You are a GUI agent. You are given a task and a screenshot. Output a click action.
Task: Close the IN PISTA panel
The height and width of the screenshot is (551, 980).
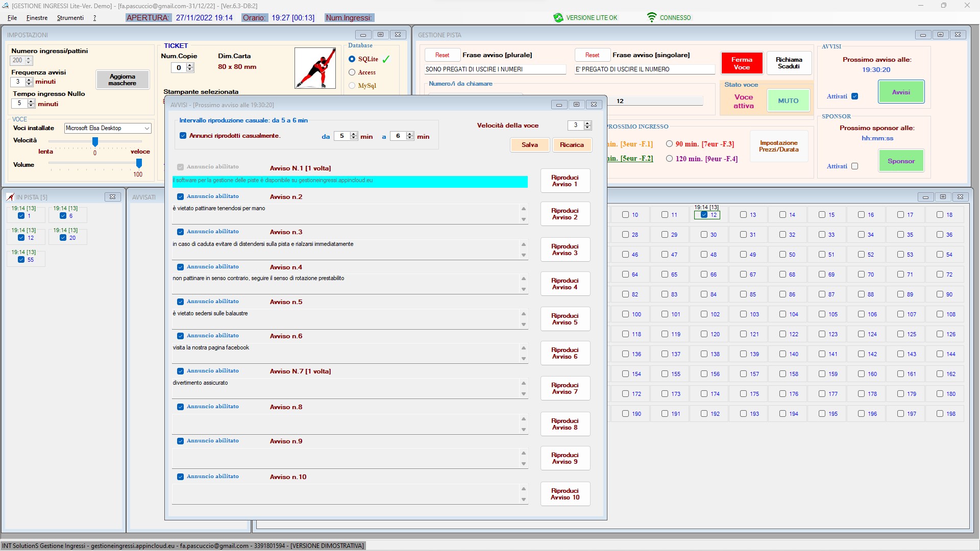[112, 197]
